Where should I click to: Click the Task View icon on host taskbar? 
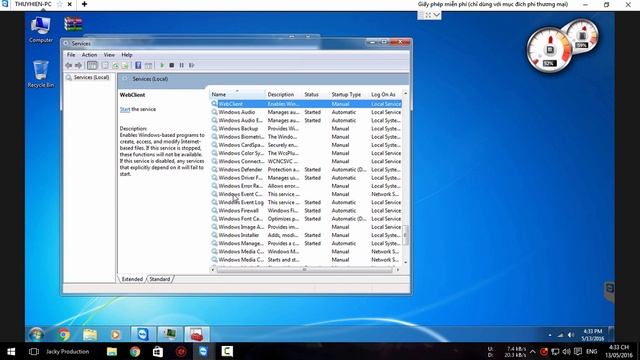[x=34, y=351]
